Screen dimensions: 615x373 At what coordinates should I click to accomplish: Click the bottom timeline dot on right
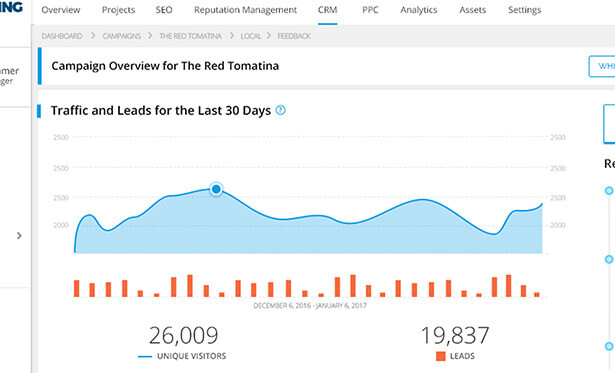pyautogui.click(x=609, y=346)
